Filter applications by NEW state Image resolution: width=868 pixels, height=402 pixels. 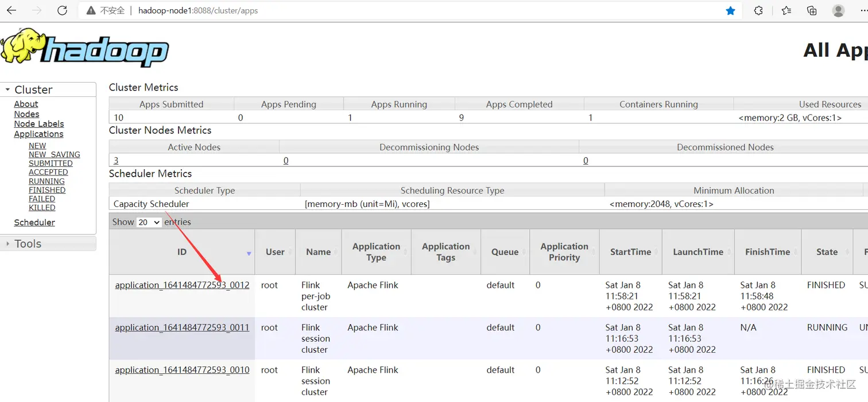(37, 146)
